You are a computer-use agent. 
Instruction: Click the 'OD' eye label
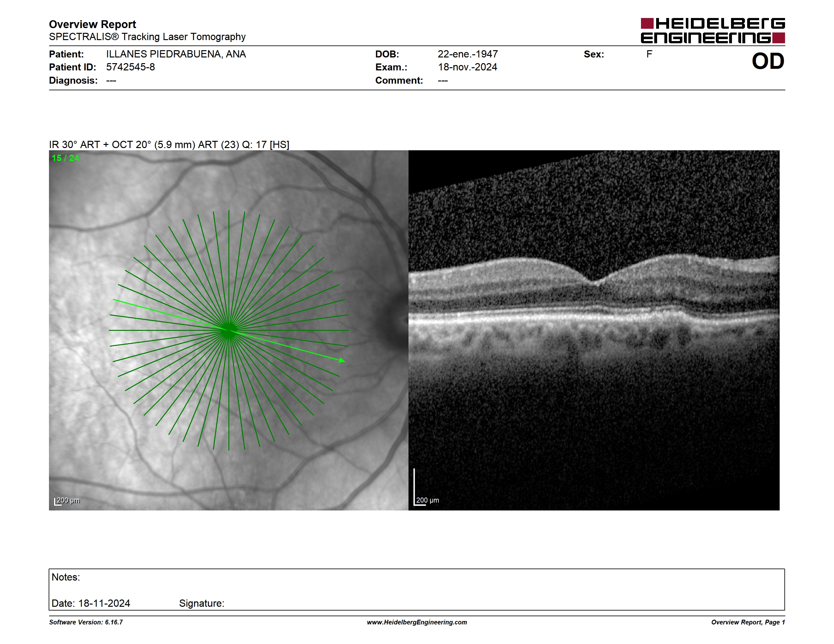coord(768,61)
